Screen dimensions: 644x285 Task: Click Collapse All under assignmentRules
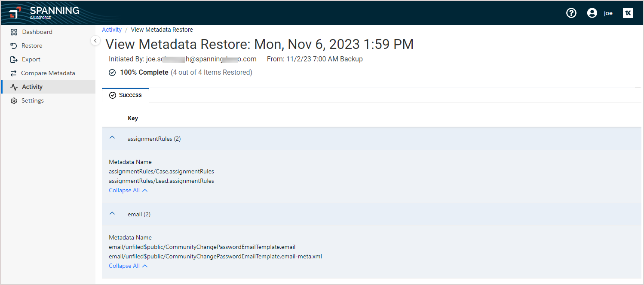[128, 190]
